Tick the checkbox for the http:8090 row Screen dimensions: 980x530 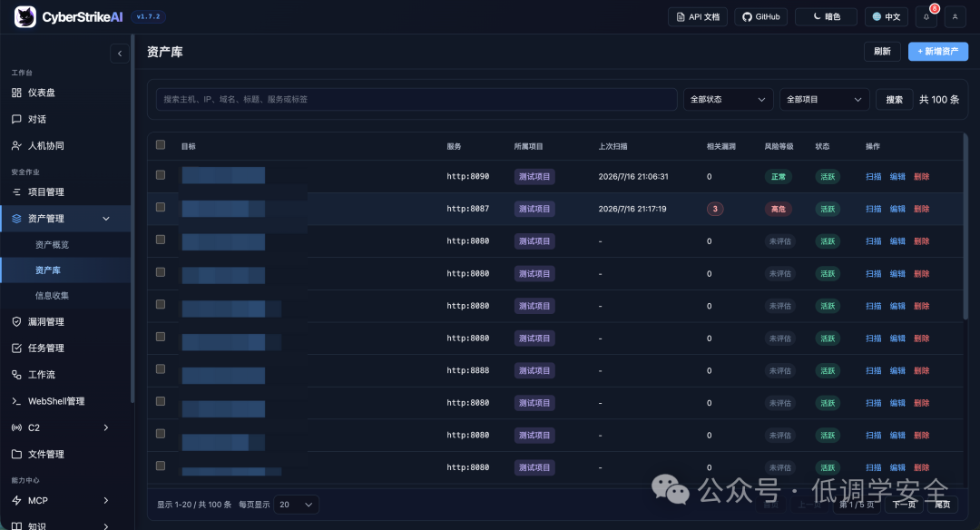(161, 175)
